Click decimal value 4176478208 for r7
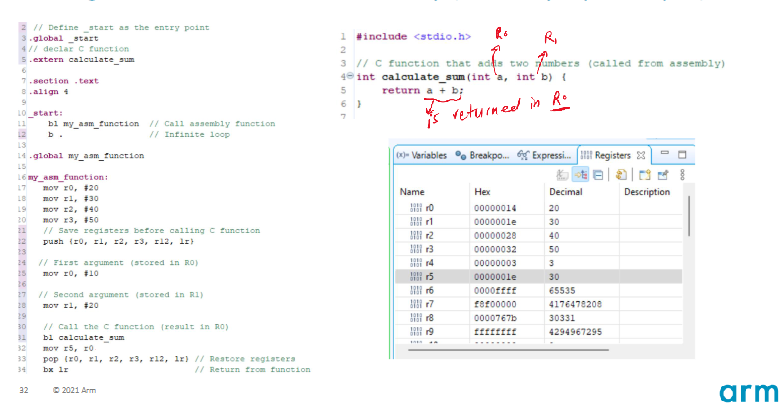The image size is (784, 404). click(575, 304)
